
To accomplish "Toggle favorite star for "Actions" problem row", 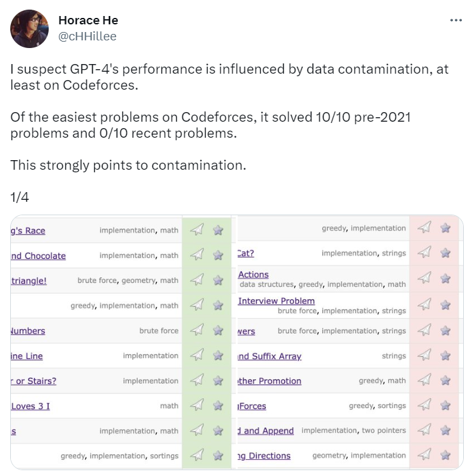I will 445,279.
